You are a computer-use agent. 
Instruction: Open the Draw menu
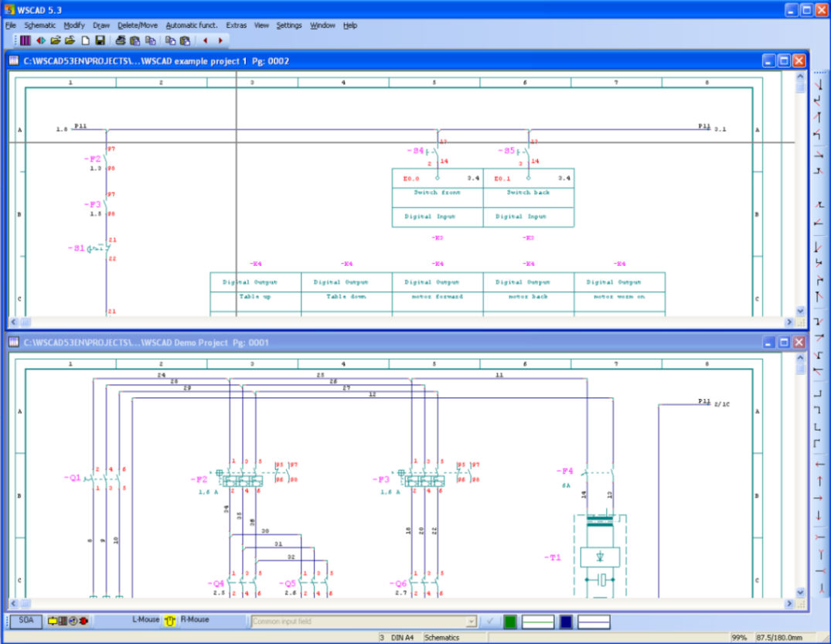point(100,25)
